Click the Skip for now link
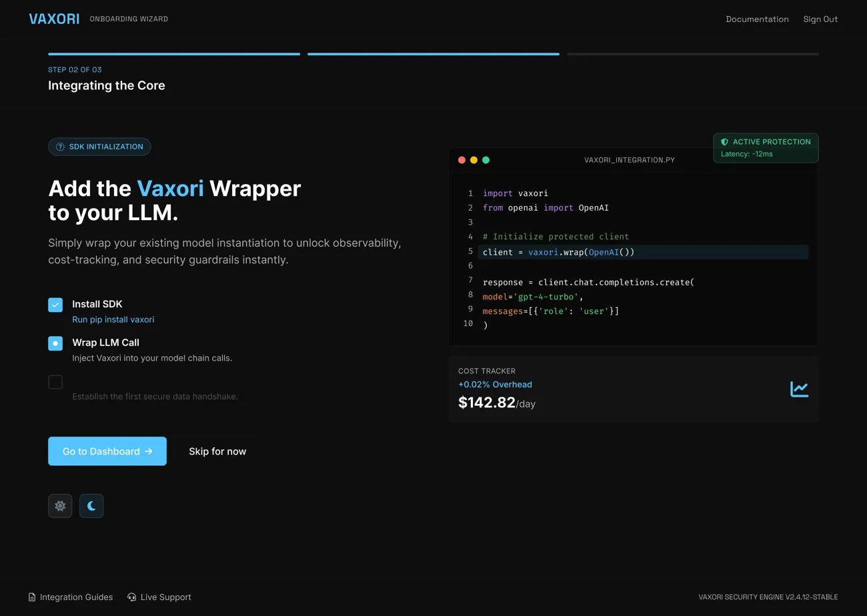This screenshot has height=616, width=867. 217,451
